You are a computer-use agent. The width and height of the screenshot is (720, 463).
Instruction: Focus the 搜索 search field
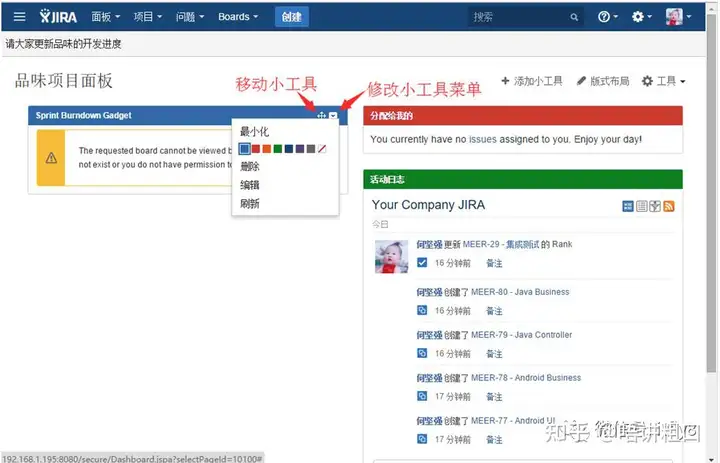click(525, 17)
